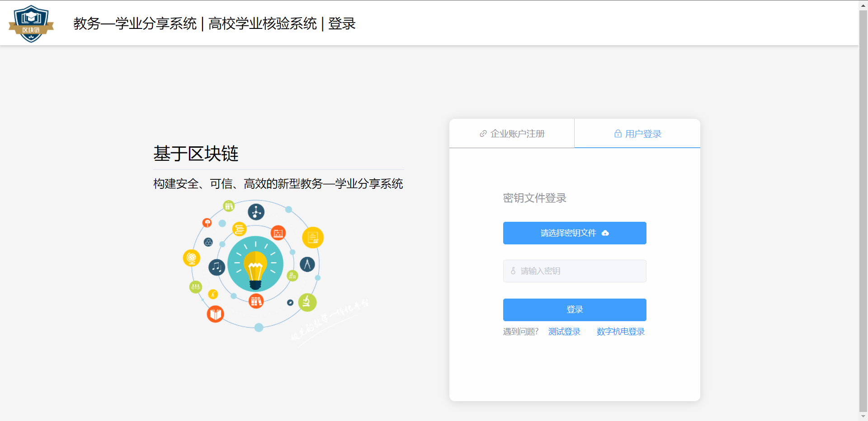This screenshot has height=421, width=868.
Task: Click the orange open book icon
Action: point(216,314)
